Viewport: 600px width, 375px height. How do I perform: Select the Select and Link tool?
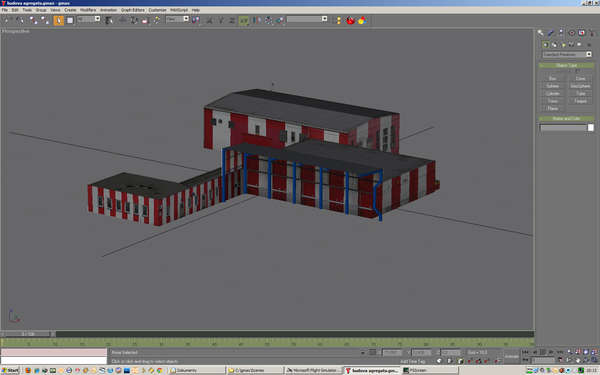click(34, 20)
